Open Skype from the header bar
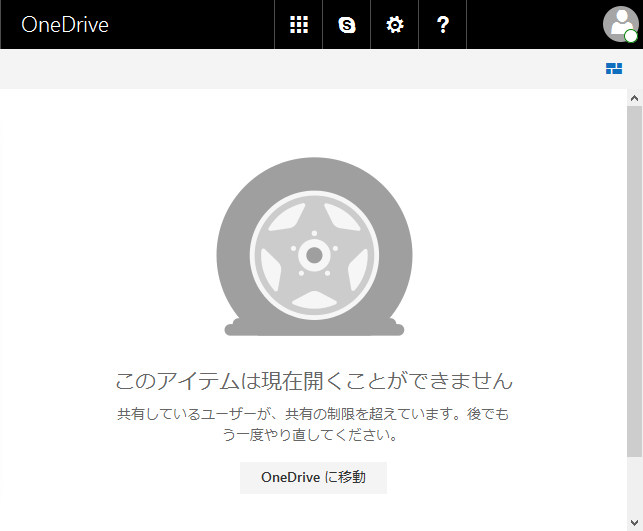Image resolution: width=643 pixels, height=531 pixels. (347, 25)
